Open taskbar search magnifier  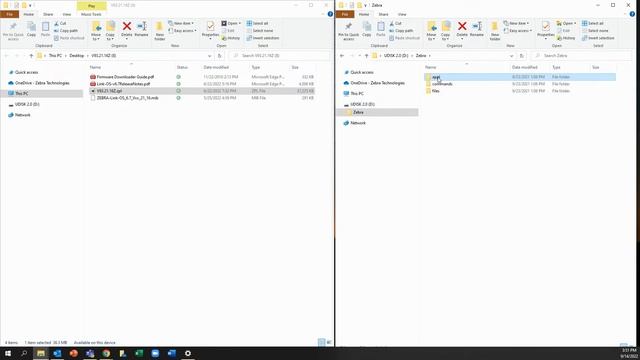[x=24, y=353]
